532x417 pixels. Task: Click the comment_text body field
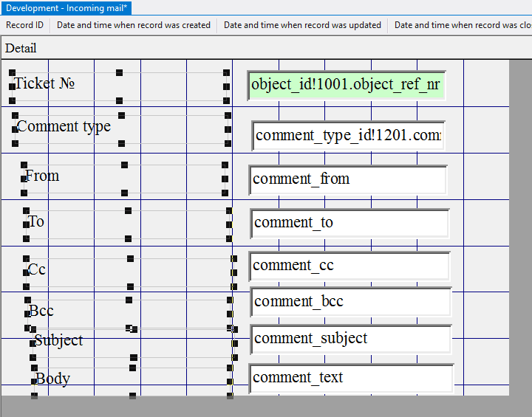pyautogui.click(x=350, y=378)
